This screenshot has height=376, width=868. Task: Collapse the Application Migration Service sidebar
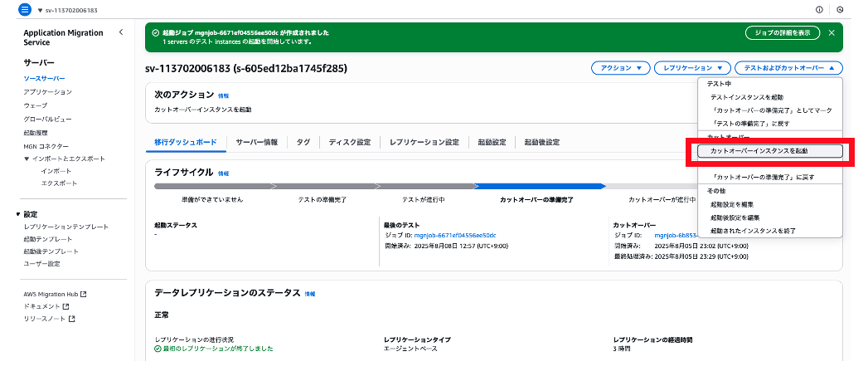[121, 32]
